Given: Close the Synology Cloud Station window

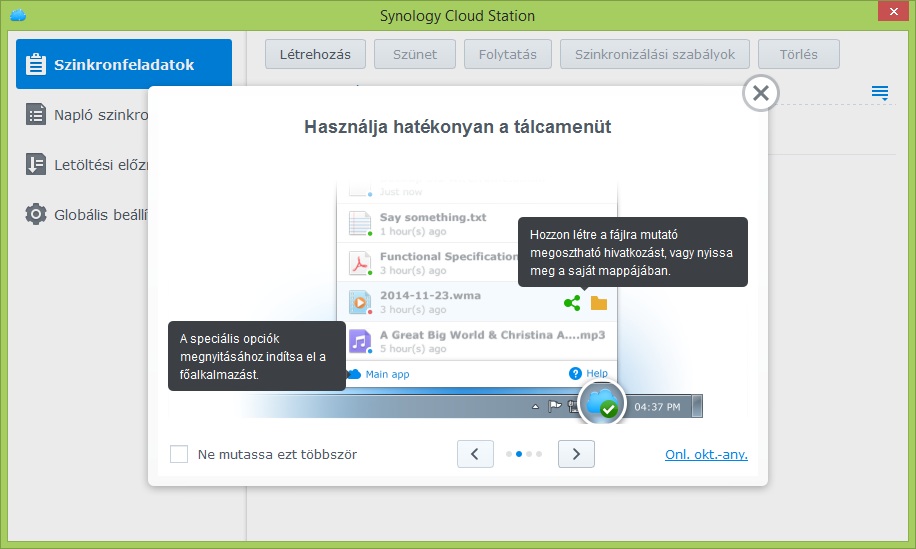Looking at the screenshot, I should (x=894, y=11).
